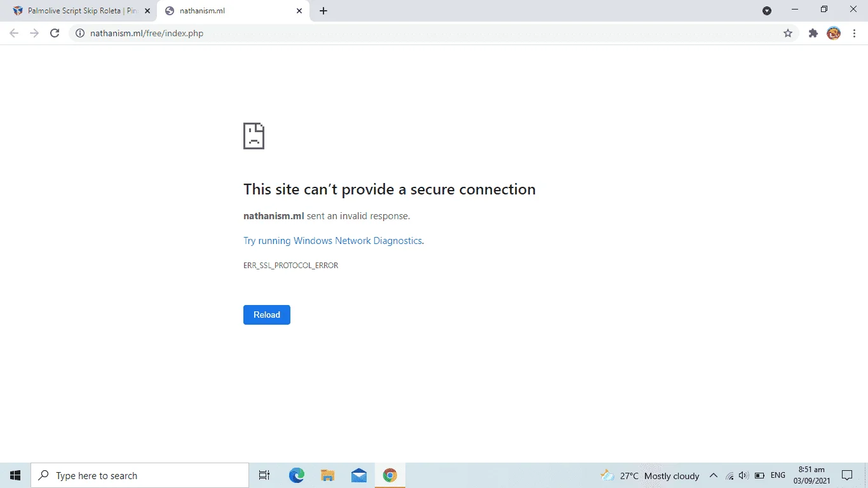Restore down the Chrome window
This screenshot has height=488, width=868.
tap(824, 10)
